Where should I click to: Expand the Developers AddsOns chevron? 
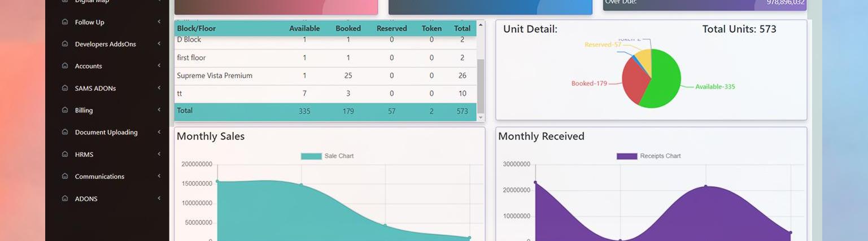pyautogui.click(x=159, y=44)
